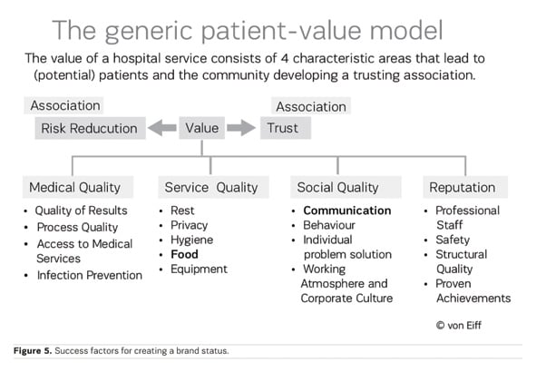
Task: Click the left-pointing arrow beside Value
Action: (162, 128)
